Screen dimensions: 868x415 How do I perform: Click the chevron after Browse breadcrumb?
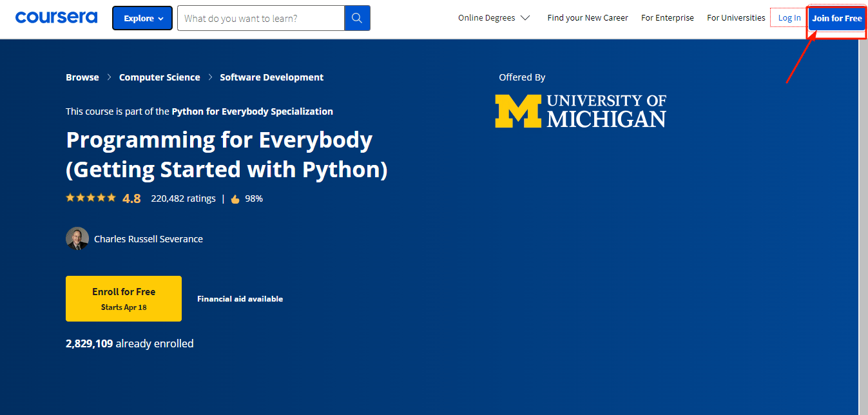pos(110,77)
